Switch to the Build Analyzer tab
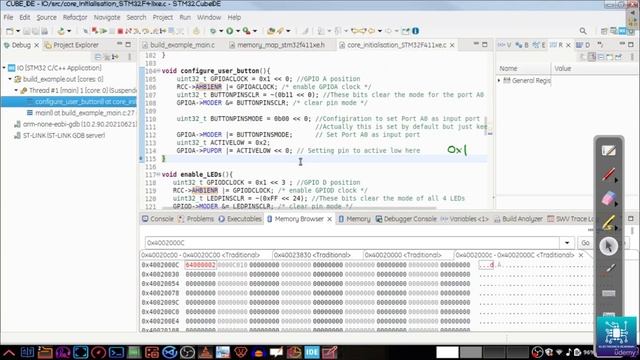 518,219
